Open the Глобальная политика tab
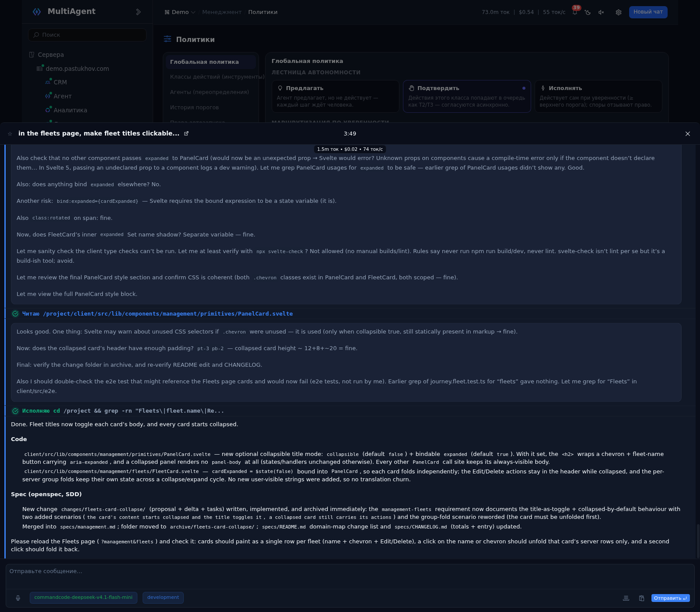 click(x=211, y=62)
